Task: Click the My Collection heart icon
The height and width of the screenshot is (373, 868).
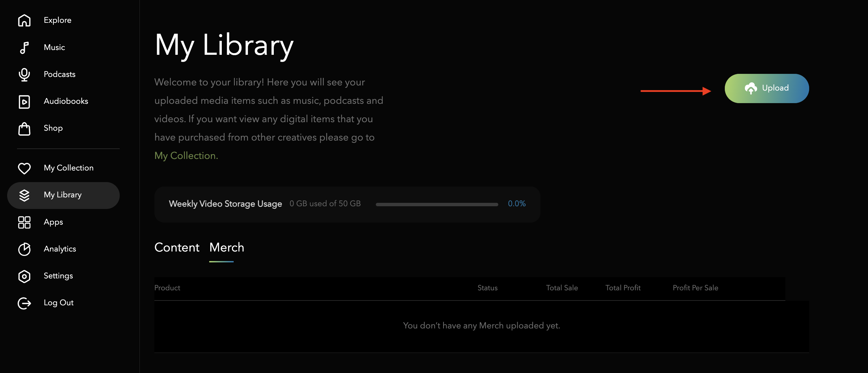Action: (24, 168)
